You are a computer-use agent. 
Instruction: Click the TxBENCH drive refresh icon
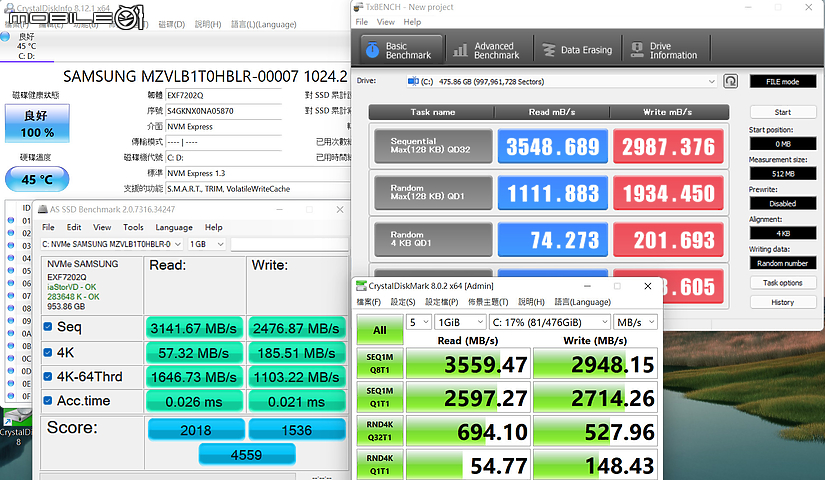pyautogui.click(x=730, y=81)
